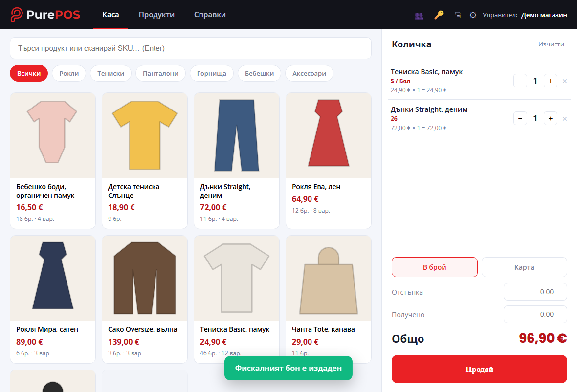577x392 pixels.
Task: Clear the cart with Изчисти
Action: 551,44
